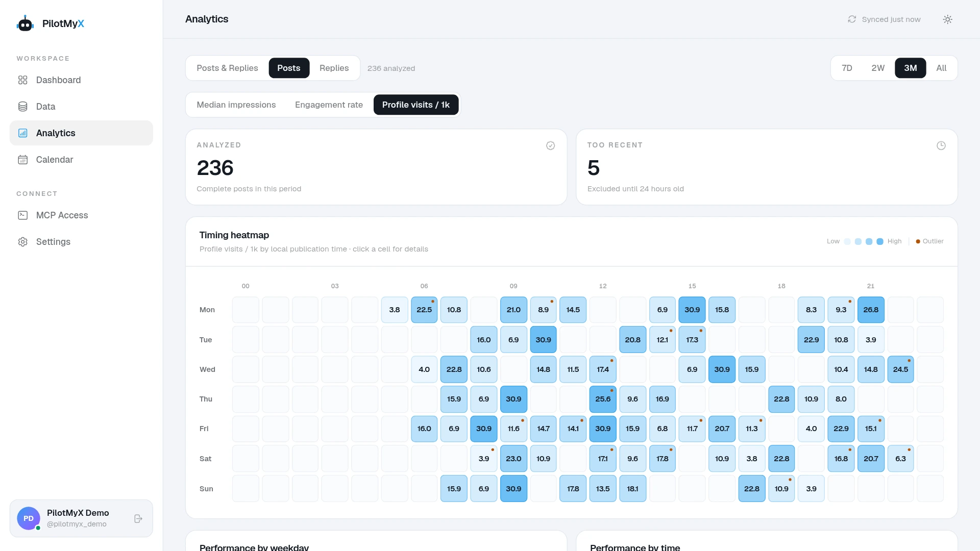
Task: Open Settings in the sidebar
Action: [x=81, y=242]
